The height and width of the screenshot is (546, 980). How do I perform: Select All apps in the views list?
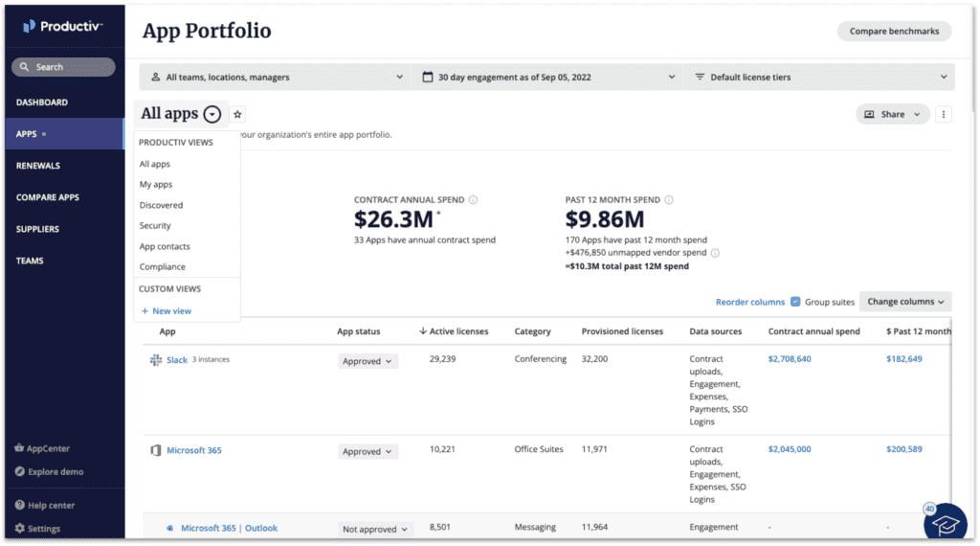coord(154,164)
